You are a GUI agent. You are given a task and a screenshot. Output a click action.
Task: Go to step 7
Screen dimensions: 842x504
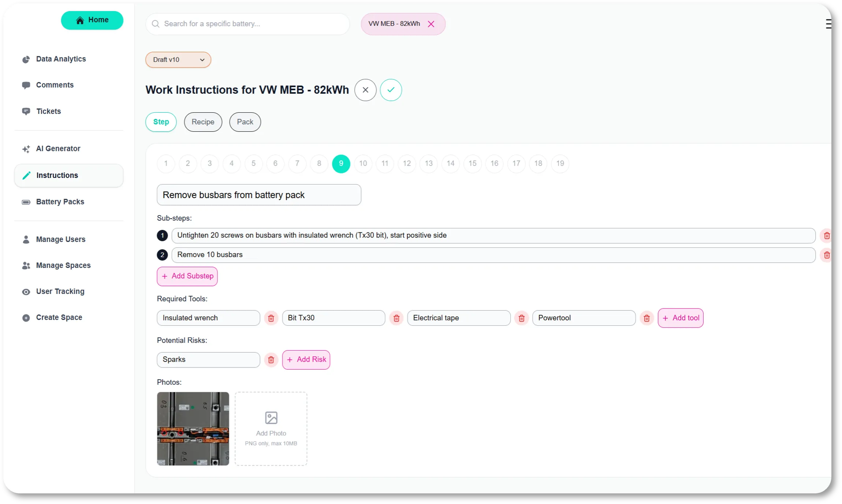tap(297, 164)
